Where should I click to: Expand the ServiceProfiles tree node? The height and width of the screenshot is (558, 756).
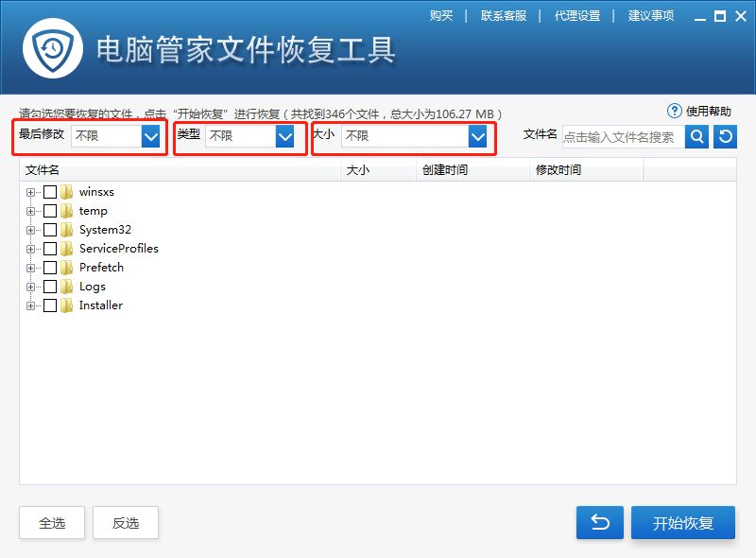(x=31, y=249)
